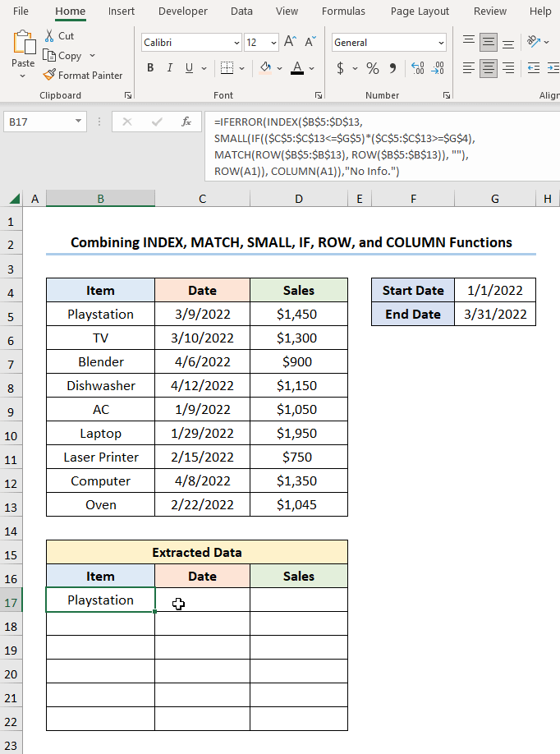Increase font size with larger A icon
This screenshot has width=560, height=754.
290,42
